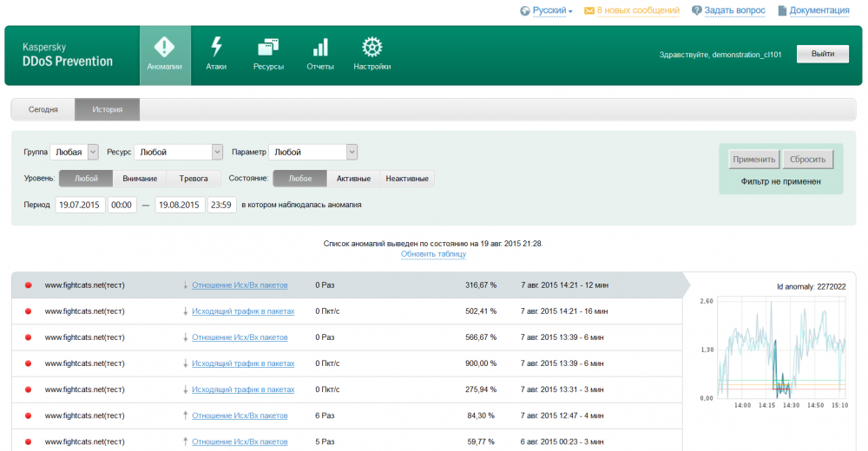Switch to the История tab
Screen dimensions: 868x451
(x=108, y=110)
